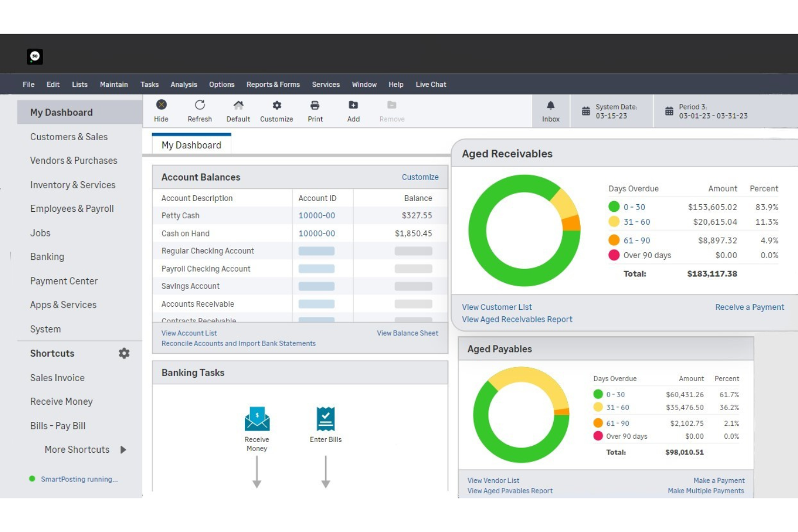Click the Receive Money envelope icon

point(257,419)
